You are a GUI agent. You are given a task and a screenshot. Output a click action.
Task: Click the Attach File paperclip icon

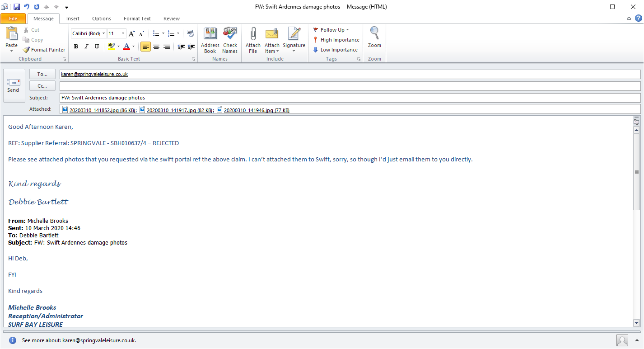(x=253, y=34)
